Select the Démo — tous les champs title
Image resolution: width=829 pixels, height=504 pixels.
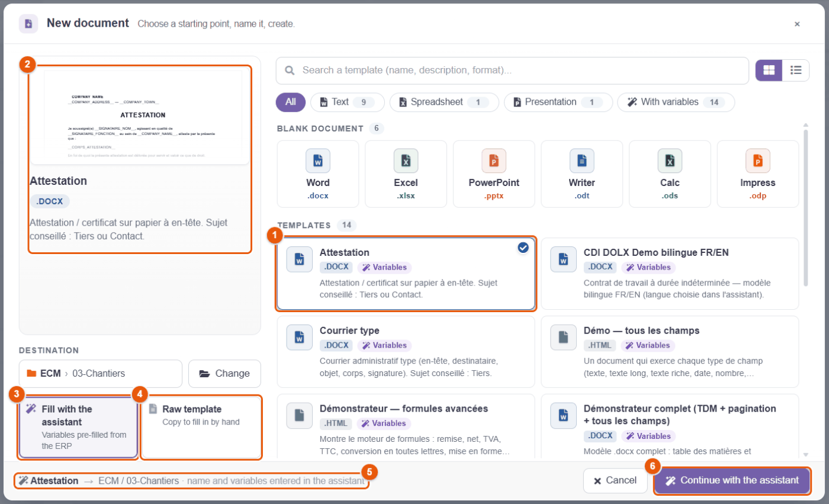coord(641,330)
